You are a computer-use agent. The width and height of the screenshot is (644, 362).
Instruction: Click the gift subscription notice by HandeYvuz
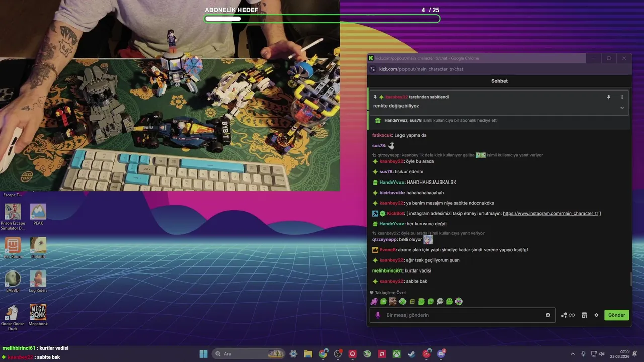[x=441, y=120]
